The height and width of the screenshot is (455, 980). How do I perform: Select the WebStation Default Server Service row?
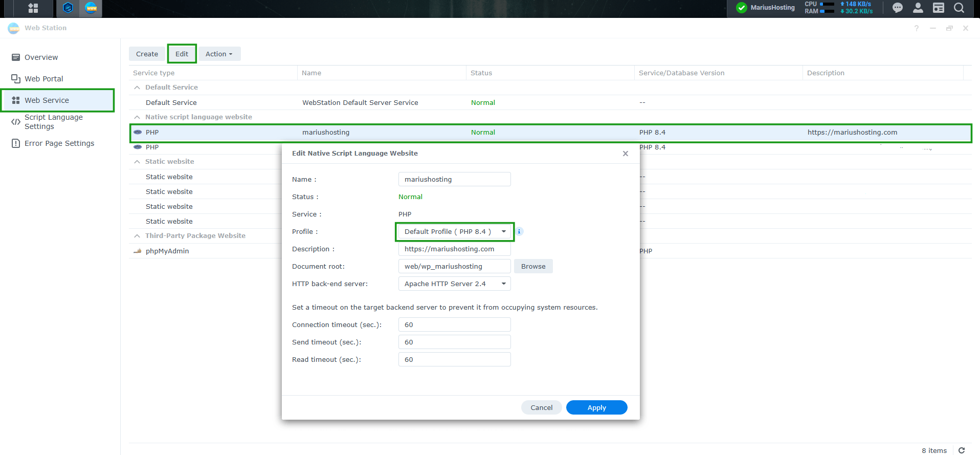point(550,102)
